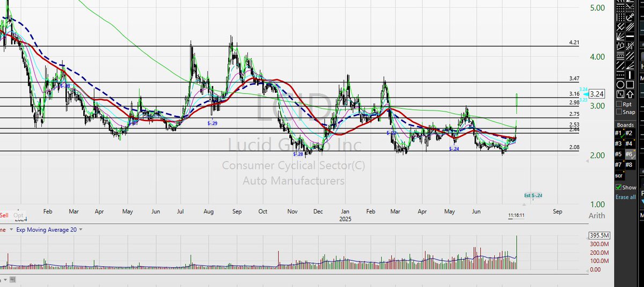This screenshot has height=287, width=644.
Task: Click the Opt button
Action: (18, 214)
